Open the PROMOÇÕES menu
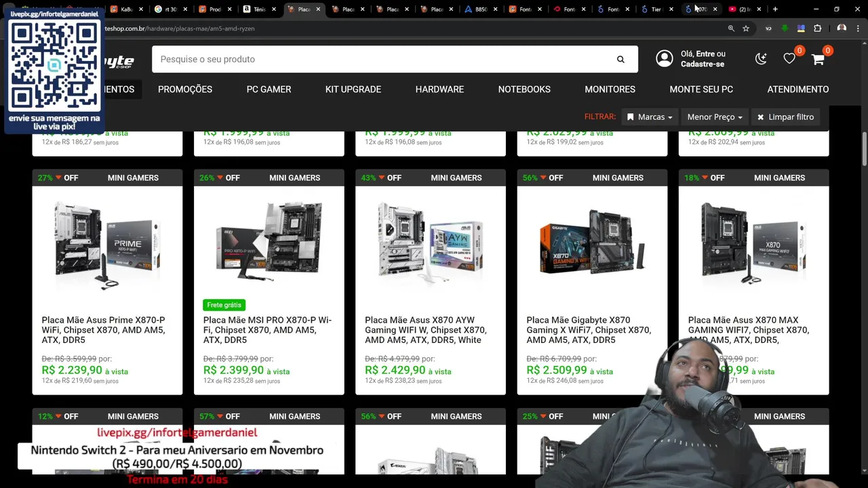Image resolution: width=868 pixels, height=488 pixels. tap(185, 89)
